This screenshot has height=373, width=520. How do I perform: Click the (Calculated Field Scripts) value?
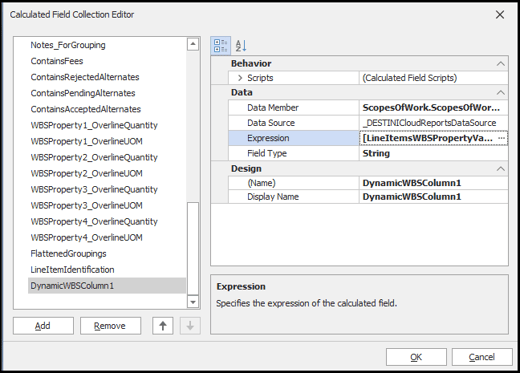(x=433, y=78)
